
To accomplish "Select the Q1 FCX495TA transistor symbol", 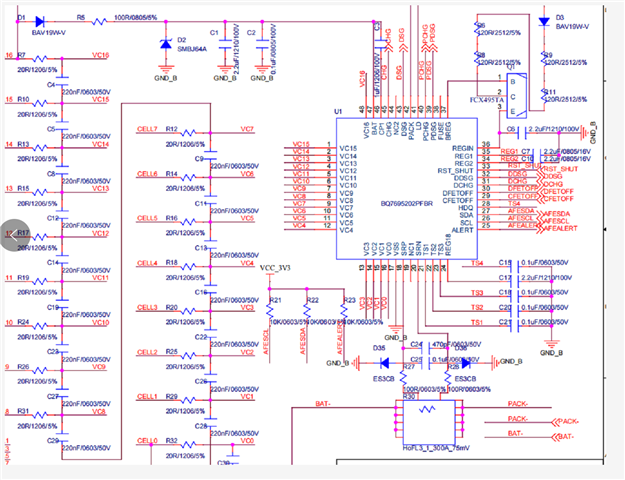I will click(x=517, y=96).
